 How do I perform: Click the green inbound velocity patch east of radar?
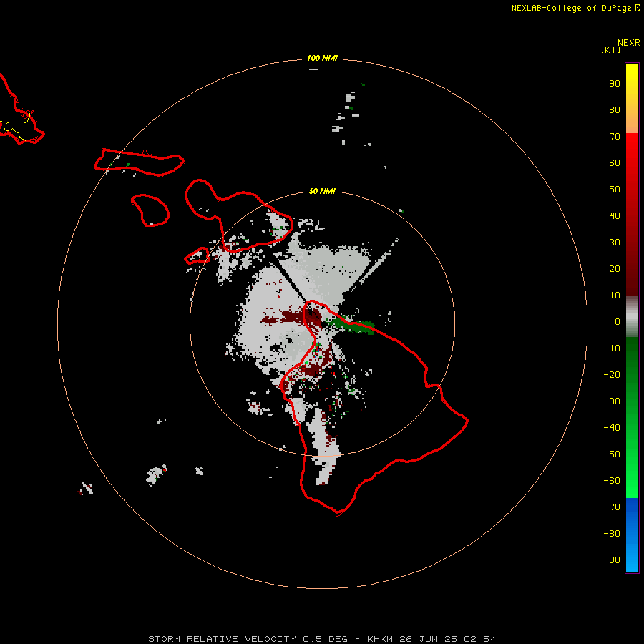tap(351, 325)
